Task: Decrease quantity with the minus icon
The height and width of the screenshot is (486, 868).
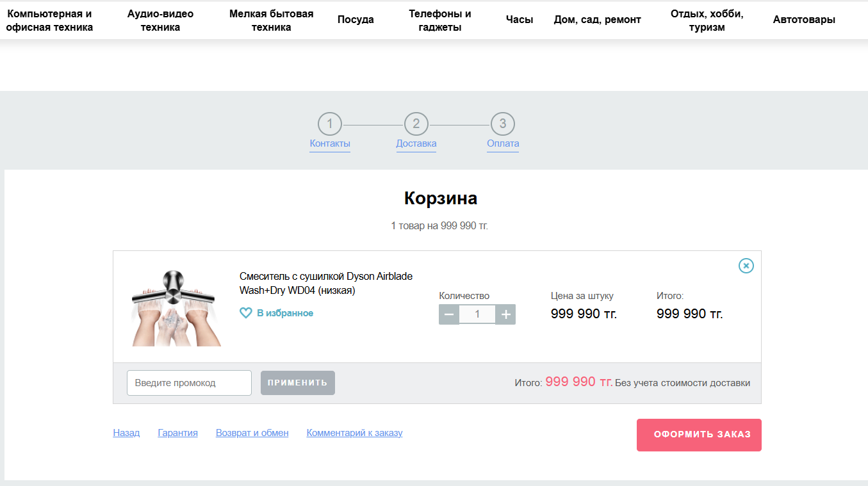Action: tap(449, 314)
